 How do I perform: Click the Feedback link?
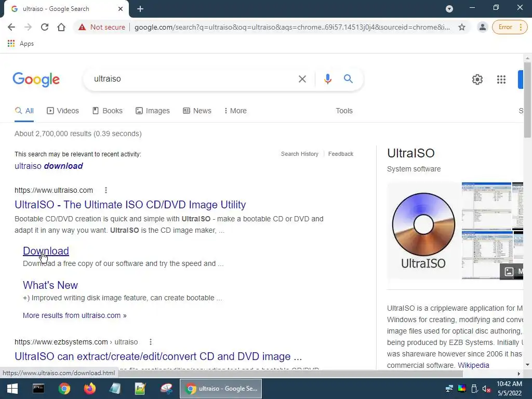pos(341,154)
